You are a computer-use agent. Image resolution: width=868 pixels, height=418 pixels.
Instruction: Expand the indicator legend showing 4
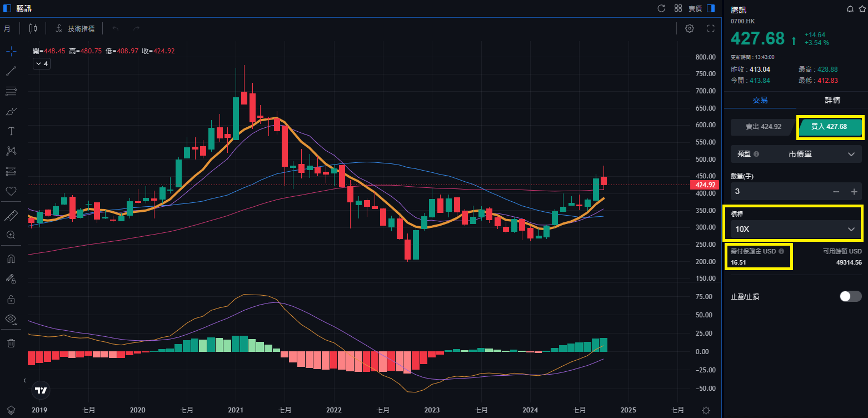click(x=42, y=64)
